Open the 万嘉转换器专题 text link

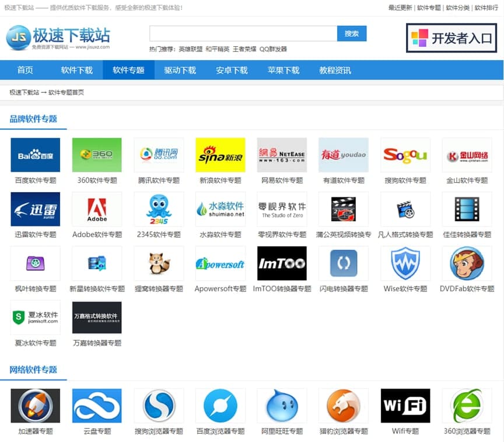pyautogui.click(x=97, y=343)
